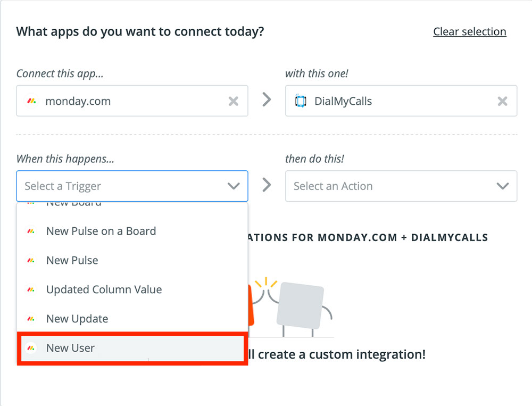Collapse the Select a Trigger dropdown
This screenshot has width=532, height=406.
point(233,186)
